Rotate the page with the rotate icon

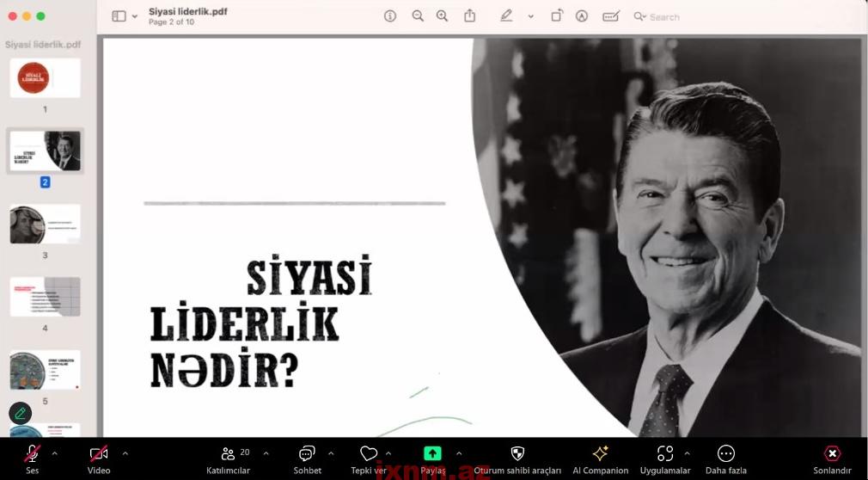(557, 16)
